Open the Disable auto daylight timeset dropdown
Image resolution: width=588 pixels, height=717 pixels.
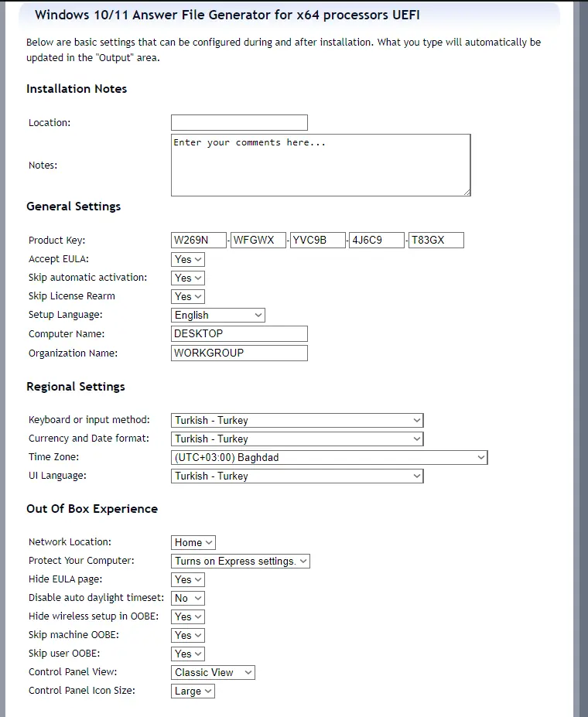pyautogui.click(x=188, y=598)
